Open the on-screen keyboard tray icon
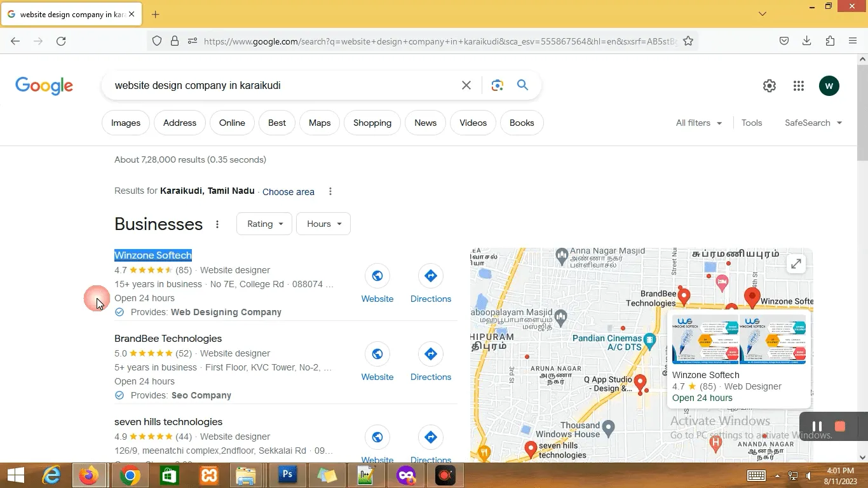Image resolution: width=868 pixels, height=488 pixels. click(x=756, y=475)
